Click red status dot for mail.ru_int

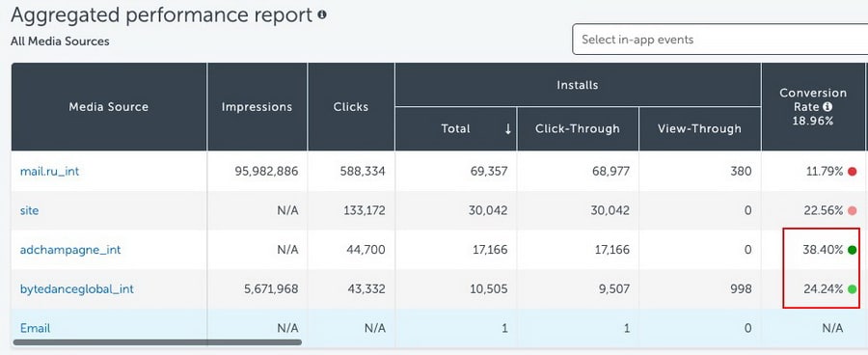click(852, 172)
